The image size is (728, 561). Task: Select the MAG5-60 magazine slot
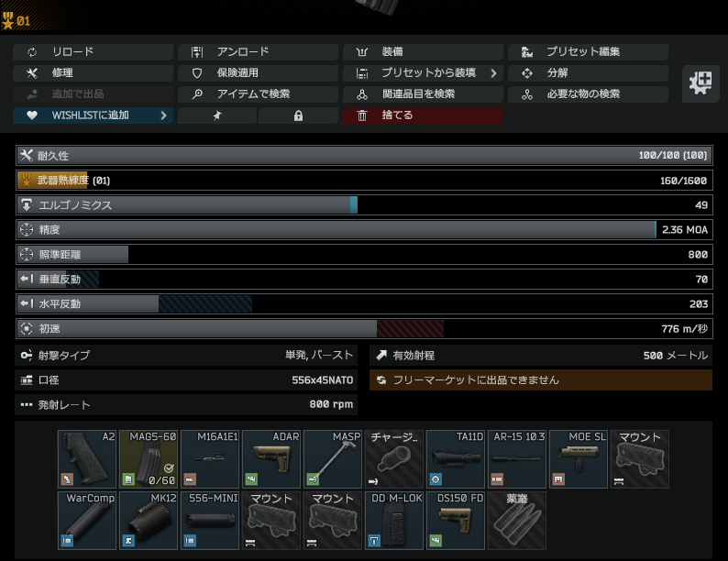(149, 459)
